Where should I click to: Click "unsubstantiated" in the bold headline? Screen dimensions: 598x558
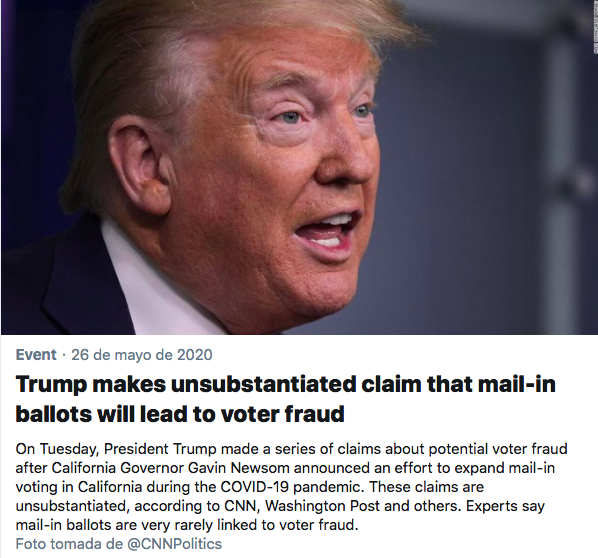point(263,384)
